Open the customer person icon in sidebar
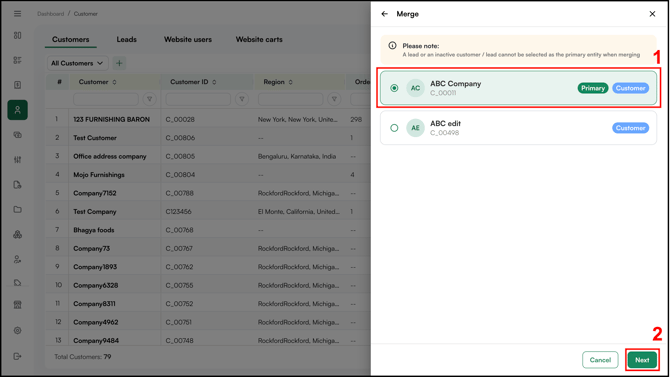This screenshot has width=670, height=377. (18, 110)
